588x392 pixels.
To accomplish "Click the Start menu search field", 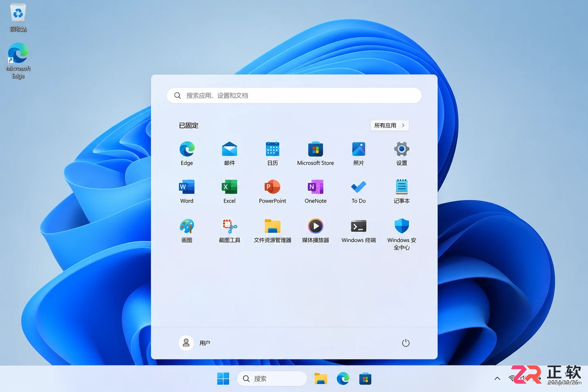I will pyautogui.click(x=294, y=96).
